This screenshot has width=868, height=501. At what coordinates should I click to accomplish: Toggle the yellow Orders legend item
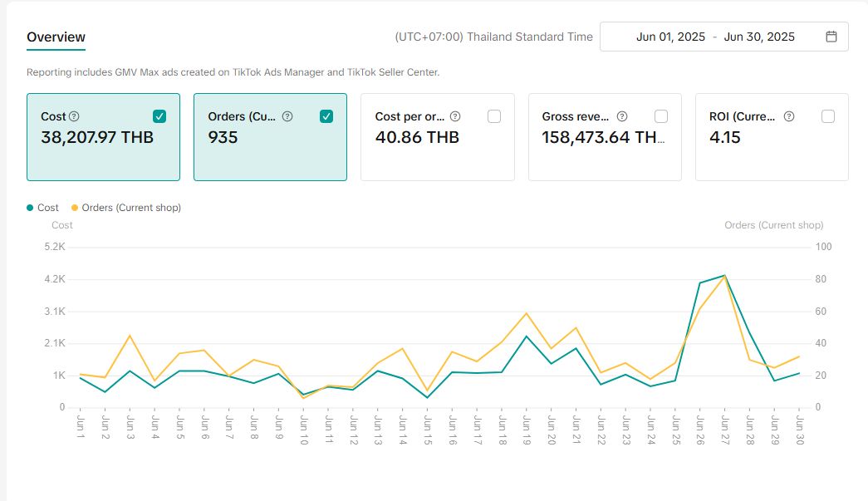click(125, 208)
